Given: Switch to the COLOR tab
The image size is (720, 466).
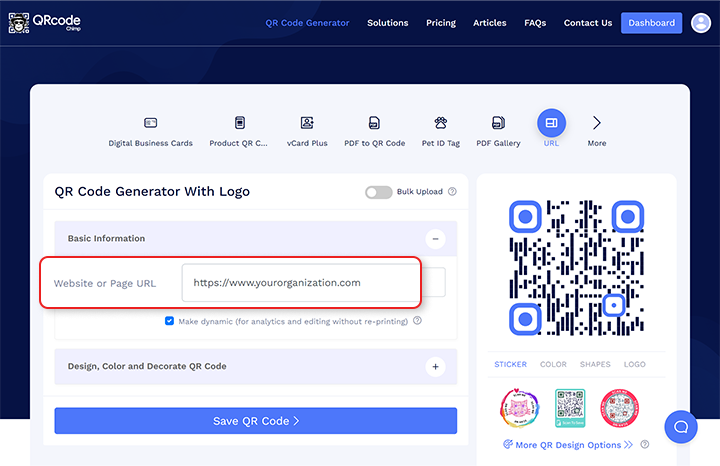Looking at the screenshot, I should tap(552, 365).
